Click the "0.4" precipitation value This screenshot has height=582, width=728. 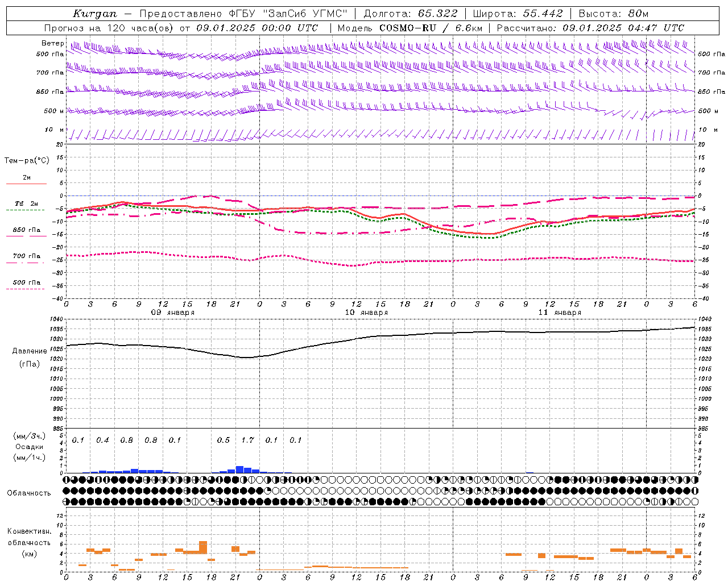pyautogui.click(x=102, y=440)
